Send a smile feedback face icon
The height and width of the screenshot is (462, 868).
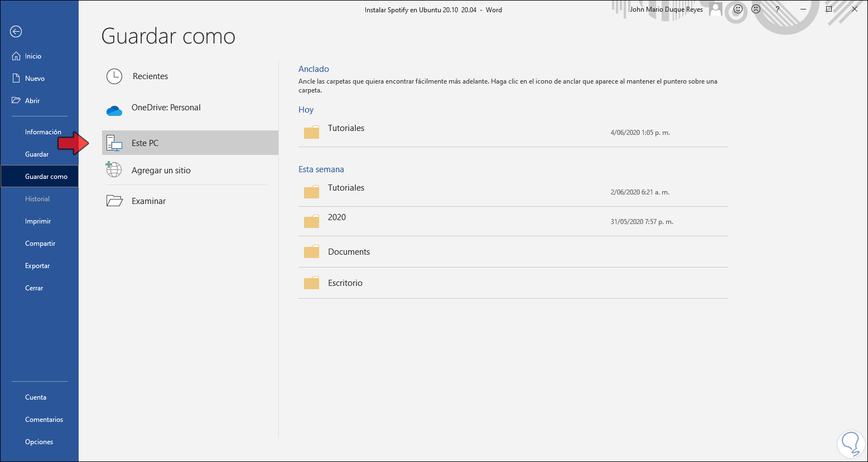coord(738,9)
